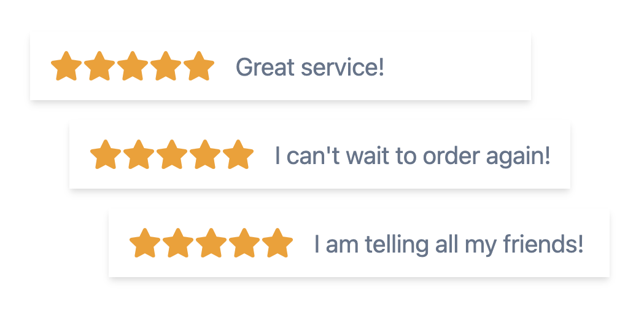This screenshot has width=644, height=322.
Task: Select the fourth star in "Great service!" review
Action: coord(166,66)
